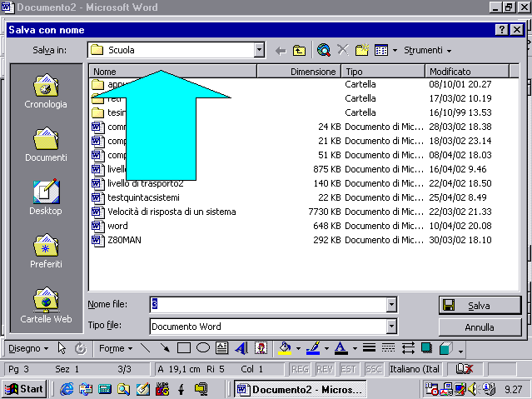Click the spelling status book icon
The width and height of the screenshot is (532, 399).
point(464,369)
